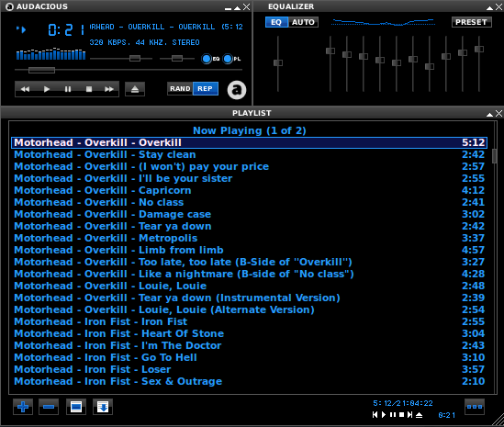Image resolution: width=504 pixels, height=427 pixels.
Task: Click the play button in main player
Action: 46,89
